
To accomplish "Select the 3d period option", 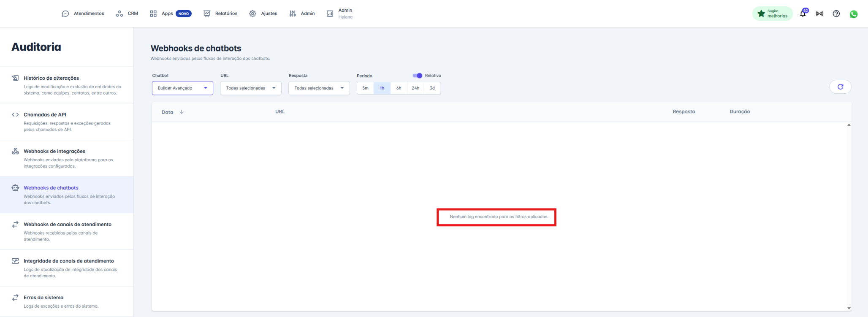I will (432, 88).
